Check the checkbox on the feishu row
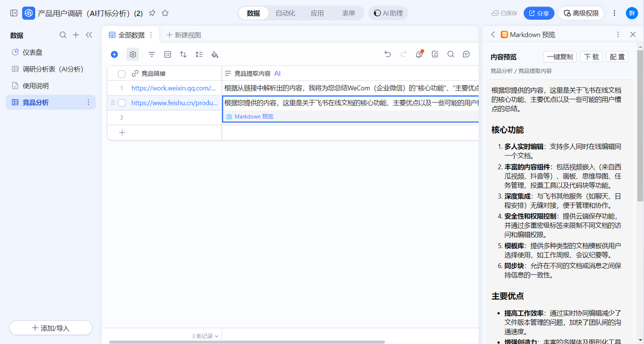This screenshot has height=344, width=644. click(122, 103)
